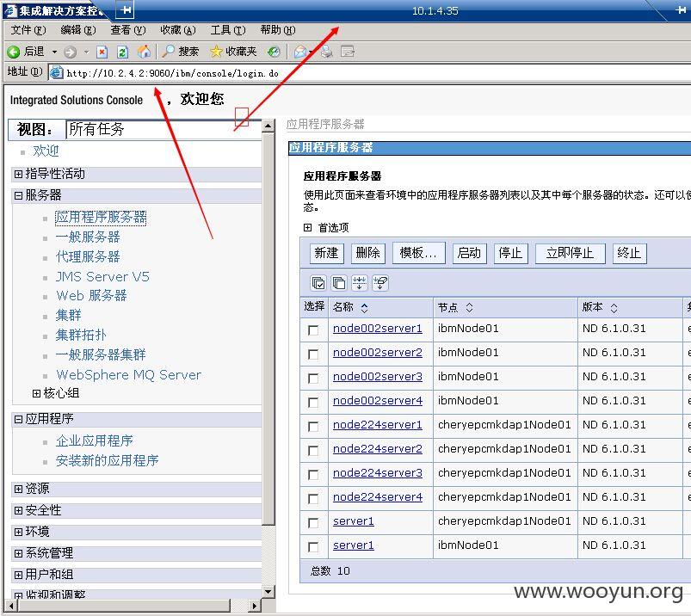Open the 编辑(E) menu
The image size is (691, 616).
click(78, 30)
